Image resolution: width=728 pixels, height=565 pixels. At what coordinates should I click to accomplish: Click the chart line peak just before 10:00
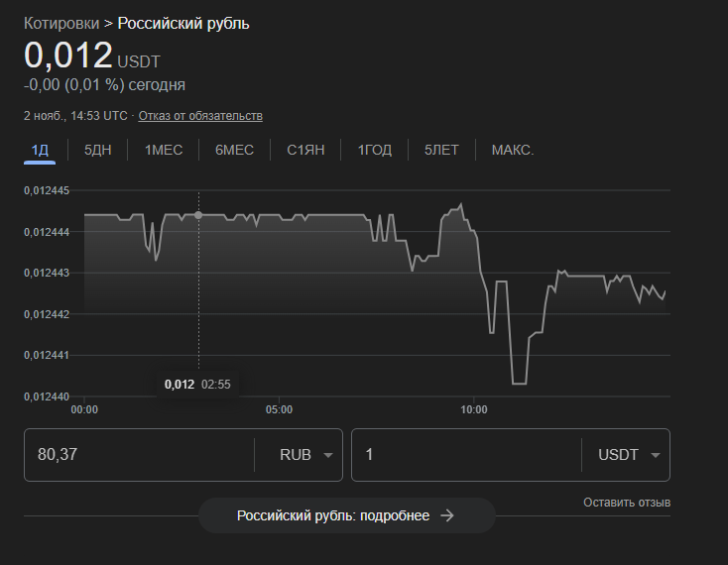point(460,205)
